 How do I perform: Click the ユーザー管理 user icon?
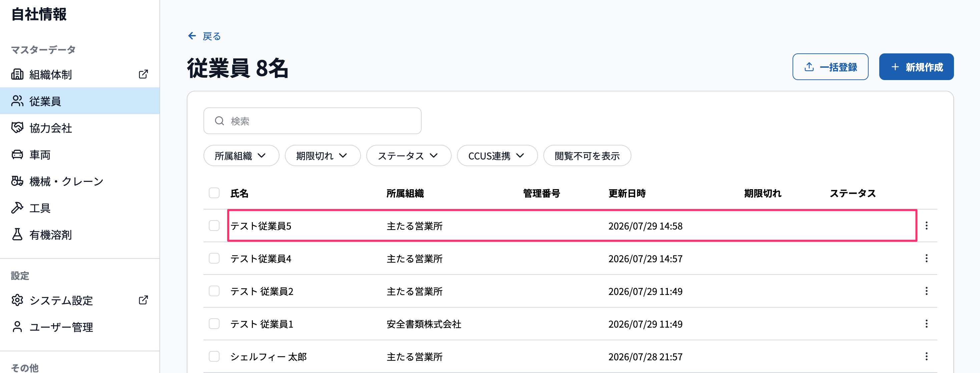[17, 327]
